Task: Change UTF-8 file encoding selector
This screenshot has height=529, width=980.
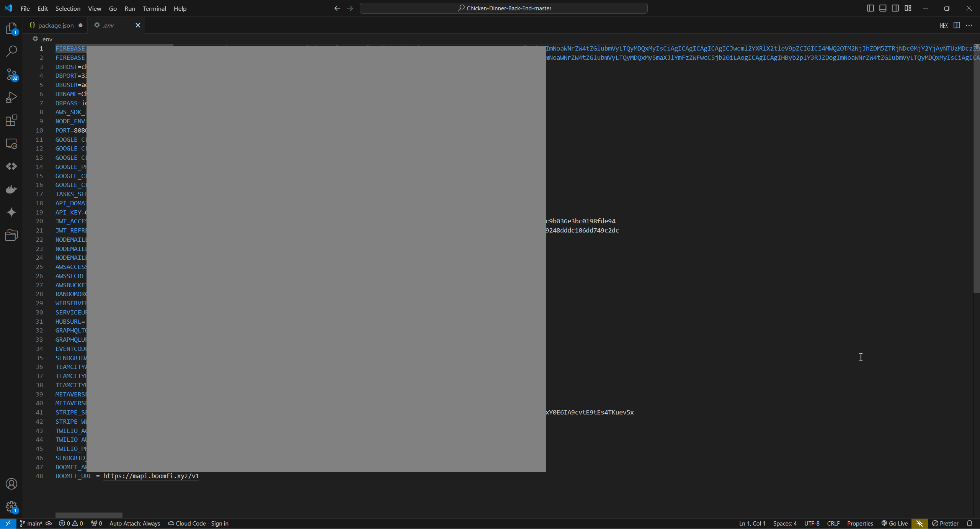Action: [812, 523]
